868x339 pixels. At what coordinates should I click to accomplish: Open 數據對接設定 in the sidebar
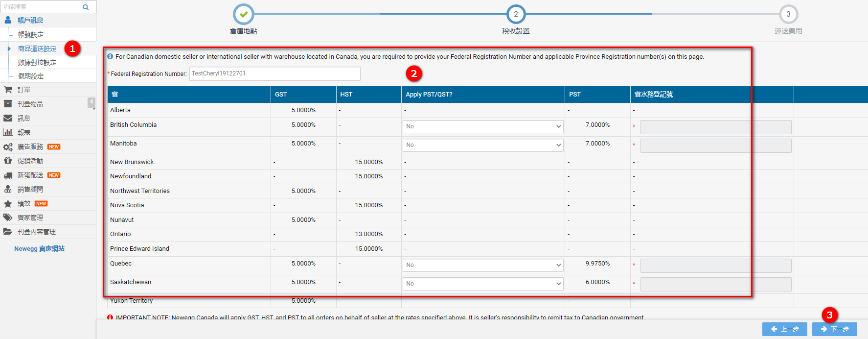coord(37,63)
